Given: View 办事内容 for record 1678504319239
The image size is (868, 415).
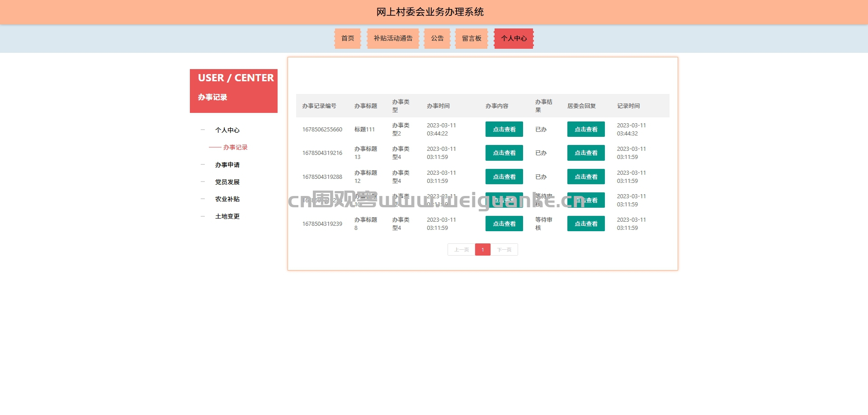Looking at the screenshot, I should tap(504, 224).
